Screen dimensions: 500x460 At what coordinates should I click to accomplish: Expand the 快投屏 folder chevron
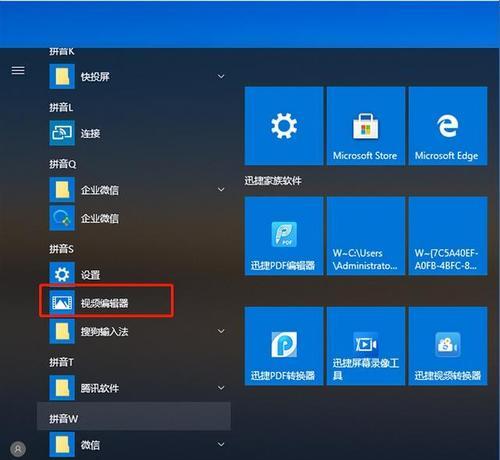tap(221, 77)
